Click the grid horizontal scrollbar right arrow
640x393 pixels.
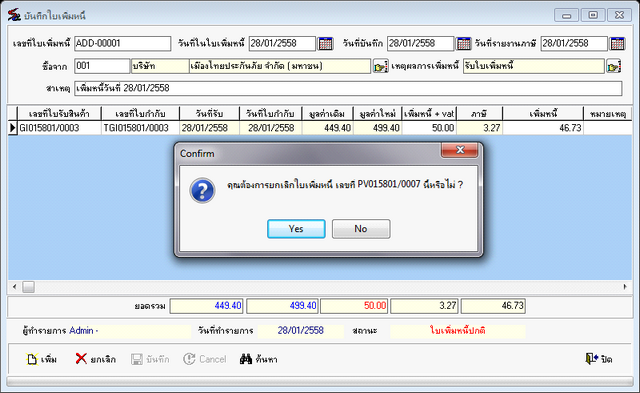(x=625, y=287)
